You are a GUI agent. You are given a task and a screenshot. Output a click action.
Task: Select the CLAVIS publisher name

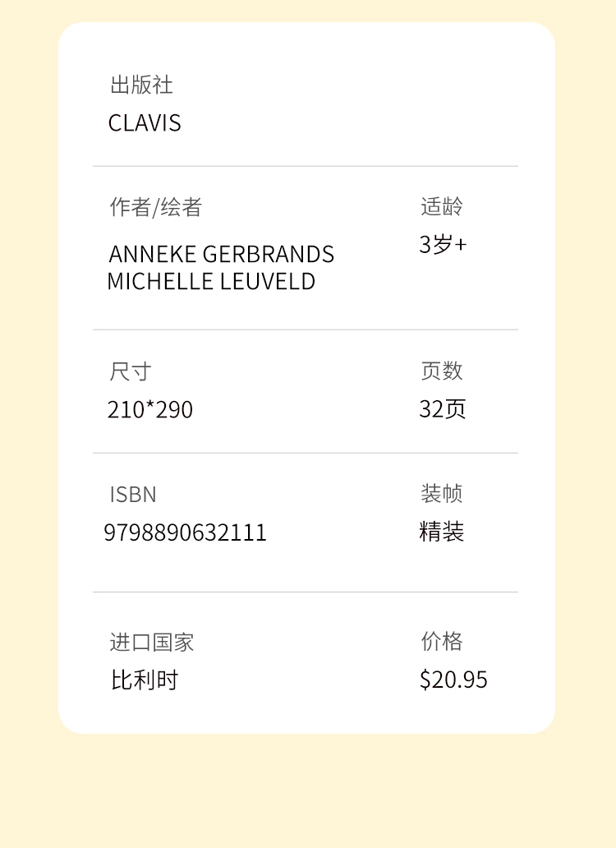(145, 123)
